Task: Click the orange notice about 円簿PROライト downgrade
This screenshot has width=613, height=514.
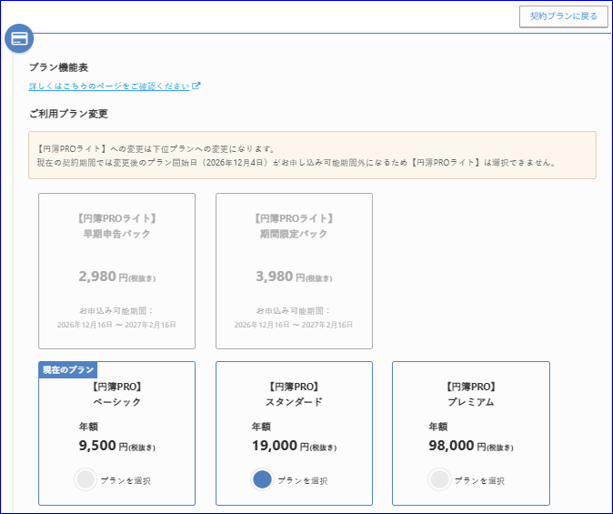Action: click(312, 155)
